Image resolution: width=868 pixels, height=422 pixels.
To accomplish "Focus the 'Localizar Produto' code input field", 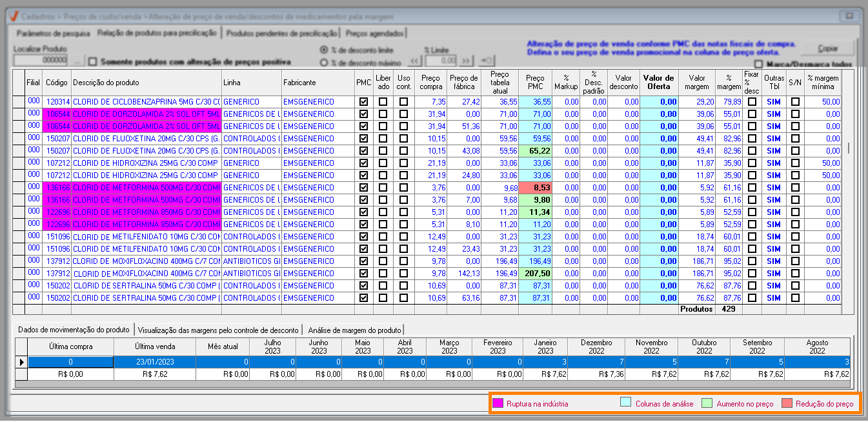I will click(x=41, y=61).
